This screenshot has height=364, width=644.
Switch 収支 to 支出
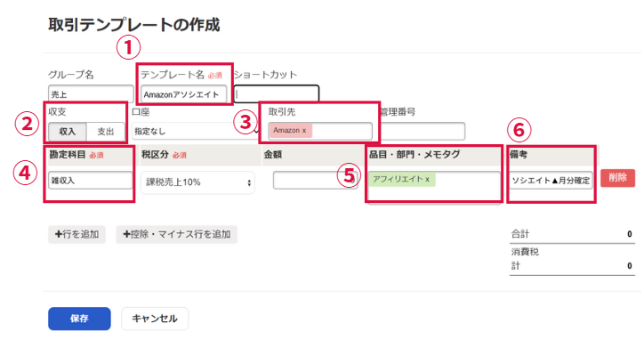click(x=105, y=131)
